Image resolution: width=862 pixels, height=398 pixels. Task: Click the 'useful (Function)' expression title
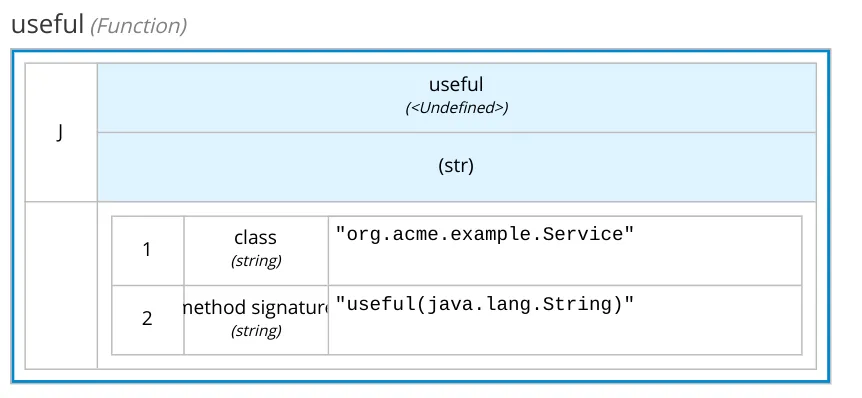click(x=99, y=25)
